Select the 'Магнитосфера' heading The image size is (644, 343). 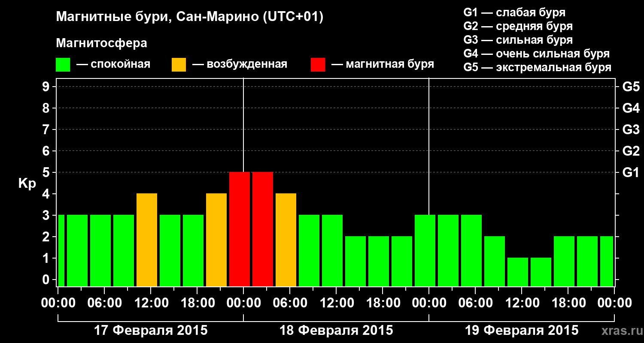click(101, 43)
